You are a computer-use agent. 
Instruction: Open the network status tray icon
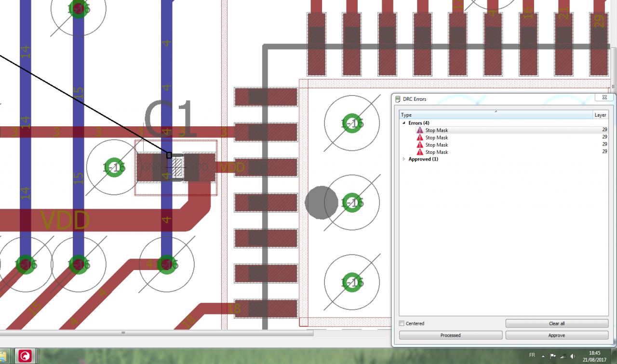(x=563, y=356)
